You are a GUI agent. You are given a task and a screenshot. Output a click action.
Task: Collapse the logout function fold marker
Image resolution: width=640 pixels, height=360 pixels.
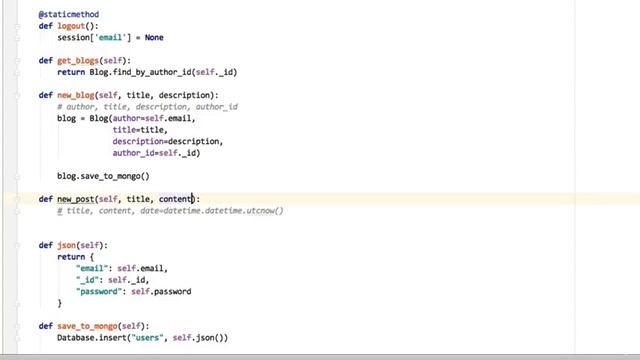click(x=18, y=26)
